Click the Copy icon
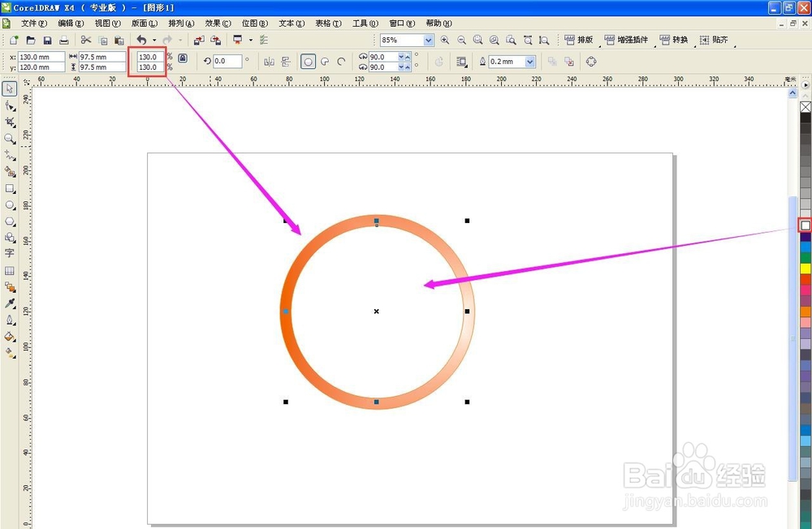The height and width of the screenshot is (529, 812). pos(102,40)
